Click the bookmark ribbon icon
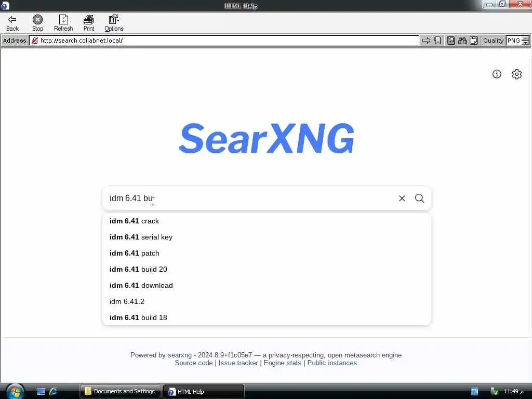Viewport: 532px width, 399px height. coord(437,41)
